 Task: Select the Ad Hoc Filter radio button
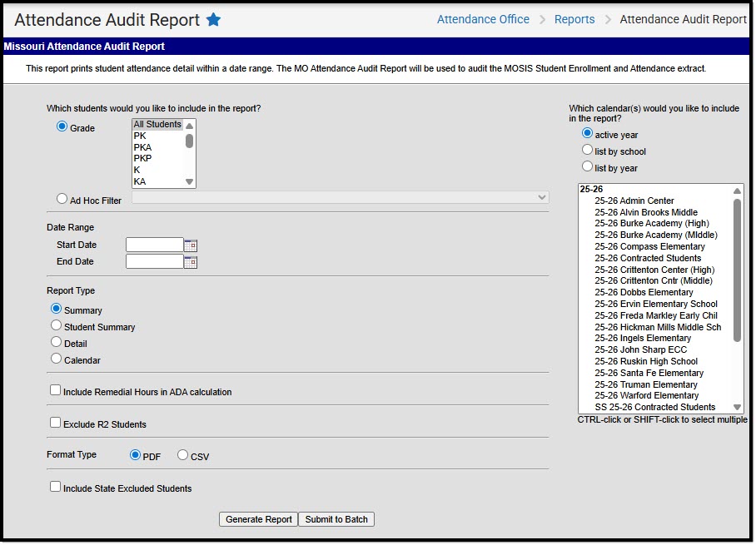click(62, 198)
